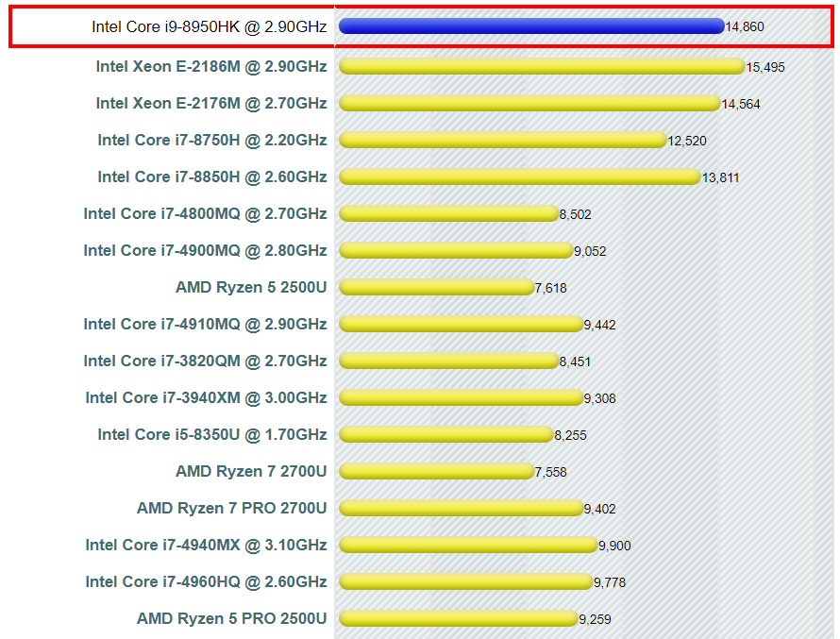
Task: Open the Intel Xeon E-2176M @ 2.70GHz link
Action: tap(211, 104)
